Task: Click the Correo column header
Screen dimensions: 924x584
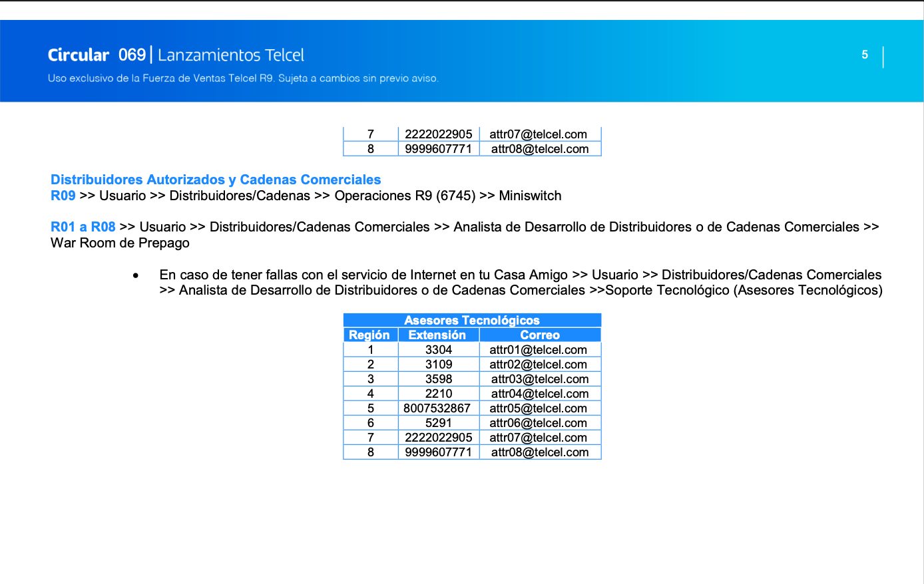Action: (540, 335)
